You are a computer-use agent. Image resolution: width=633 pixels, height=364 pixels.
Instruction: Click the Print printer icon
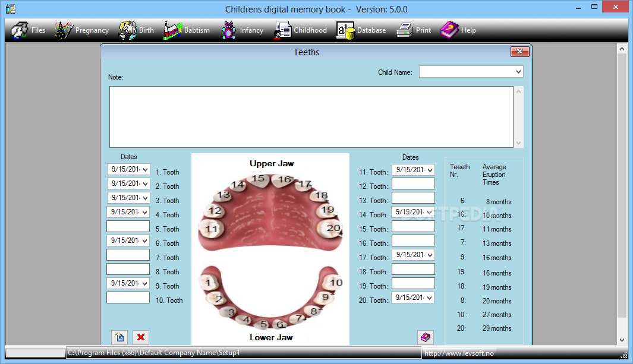click(405, 30)
